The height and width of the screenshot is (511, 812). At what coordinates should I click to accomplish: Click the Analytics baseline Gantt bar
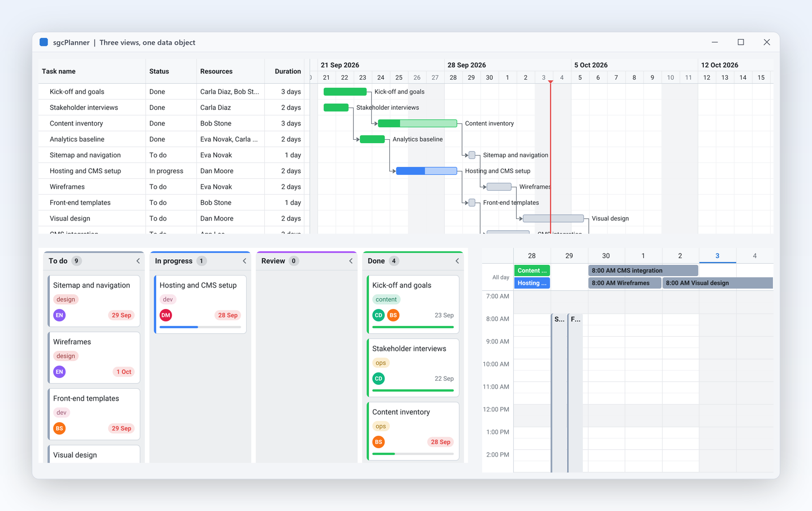pos(372,139)
